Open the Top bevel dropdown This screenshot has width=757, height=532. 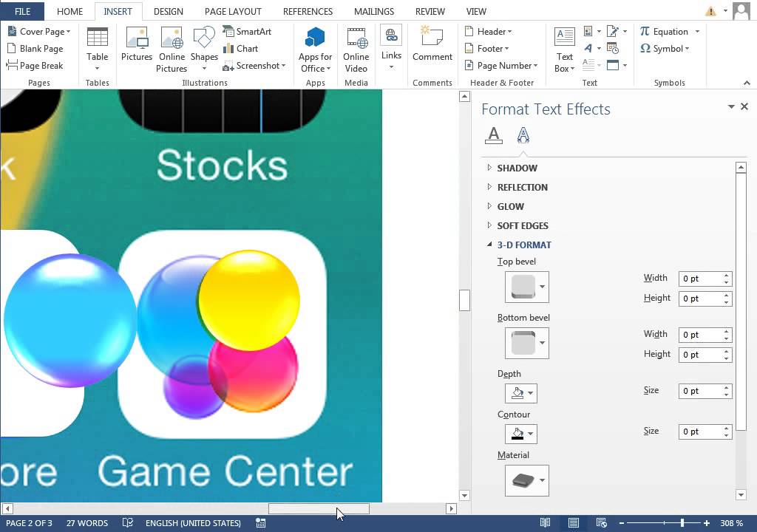pos(540,287)
